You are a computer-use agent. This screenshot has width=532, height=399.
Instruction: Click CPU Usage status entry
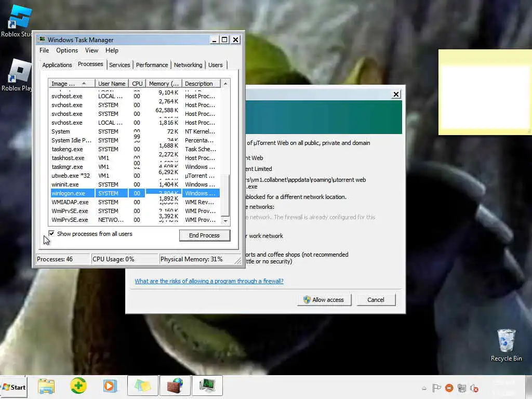125,259
